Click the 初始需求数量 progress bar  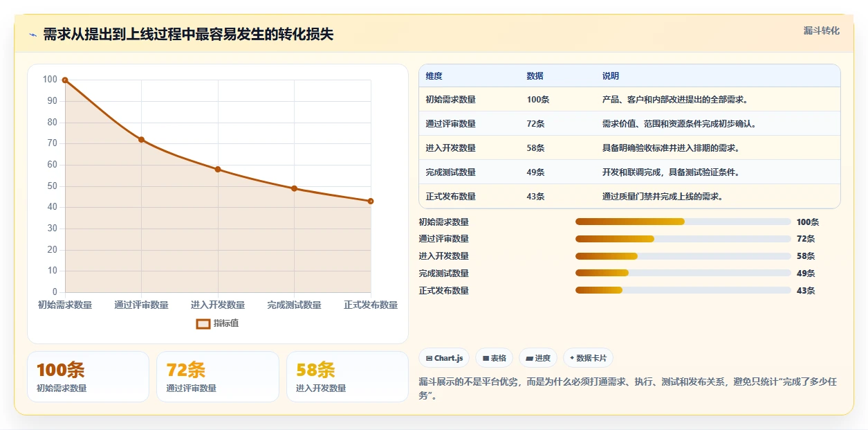683,222
